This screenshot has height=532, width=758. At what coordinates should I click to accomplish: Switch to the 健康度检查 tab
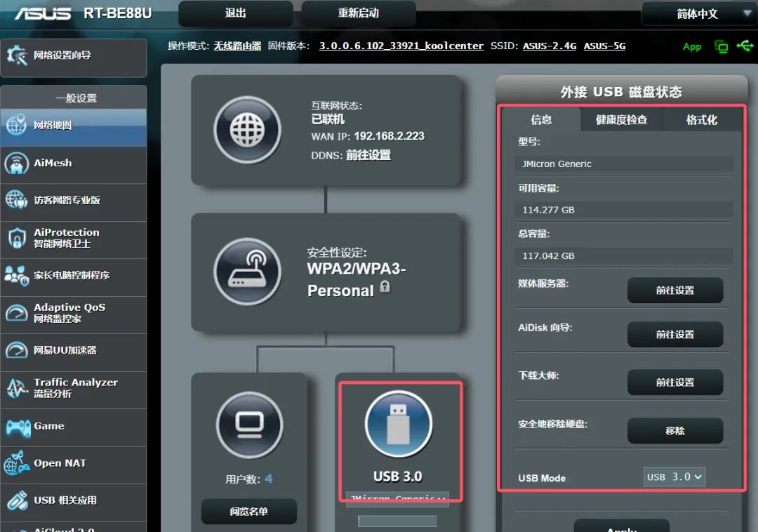tap(621, 119)
